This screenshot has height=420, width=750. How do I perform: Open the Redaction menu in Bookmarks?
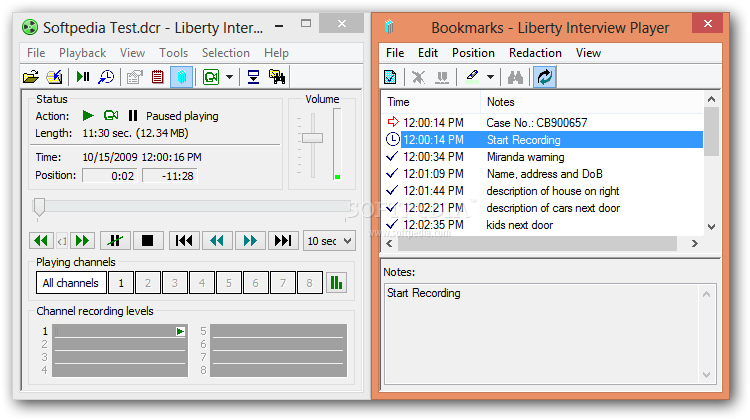tap(535, 53)
